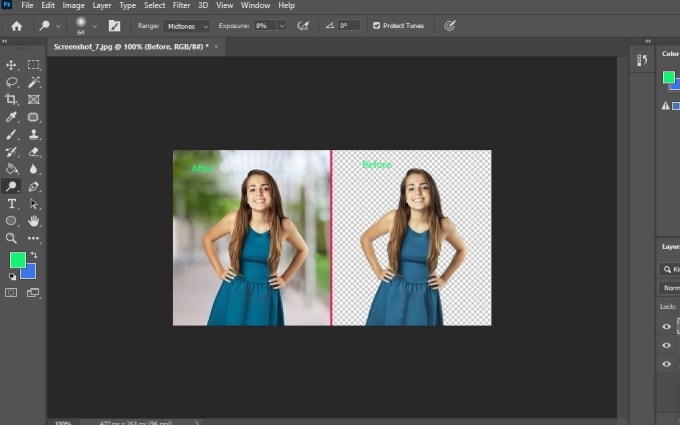Select the Rectangular Marquee tool
Viewport: 680px width, 425px height.
pos(33,65)
